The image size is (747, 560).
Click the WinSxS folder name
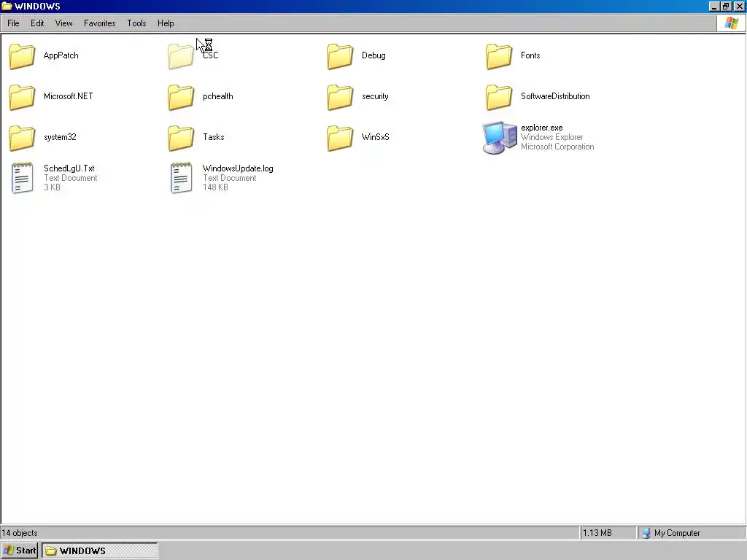(376, 137)
